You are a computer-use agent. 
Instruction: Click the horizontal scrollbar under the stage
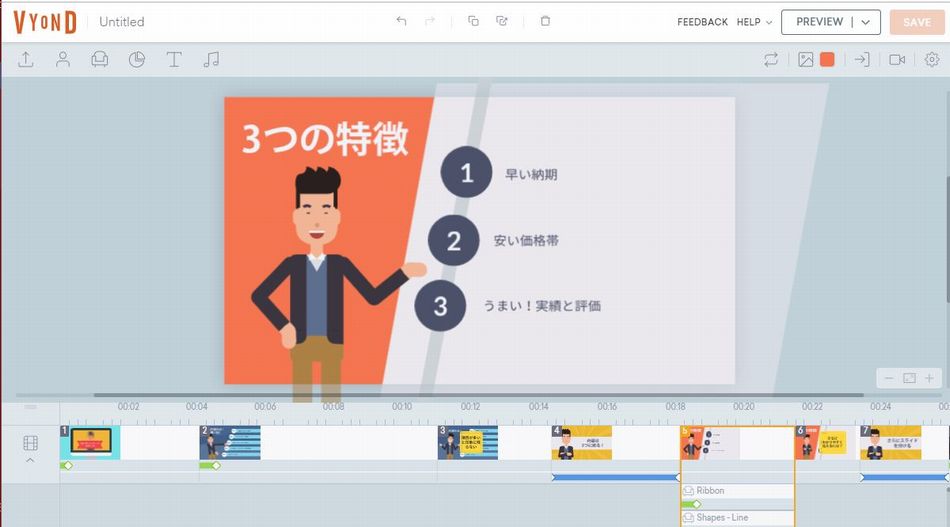click(479, 395)
